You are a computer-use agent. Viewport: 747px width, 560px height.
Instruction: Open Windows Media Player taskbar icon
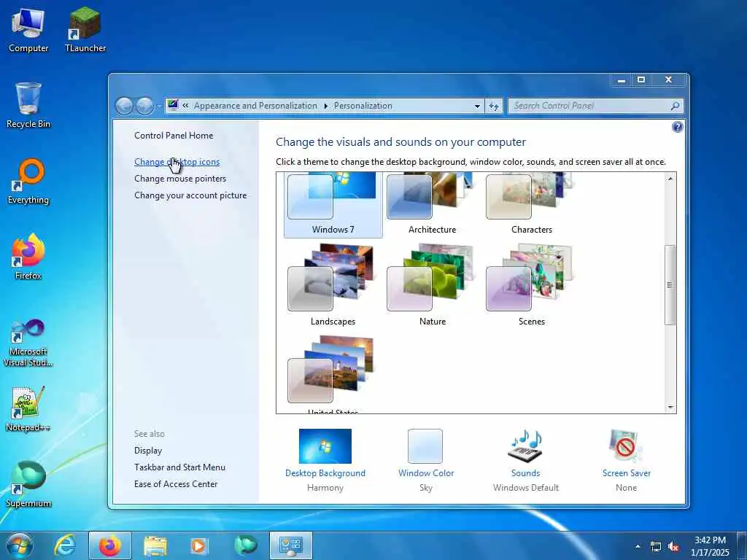point(199,546)
